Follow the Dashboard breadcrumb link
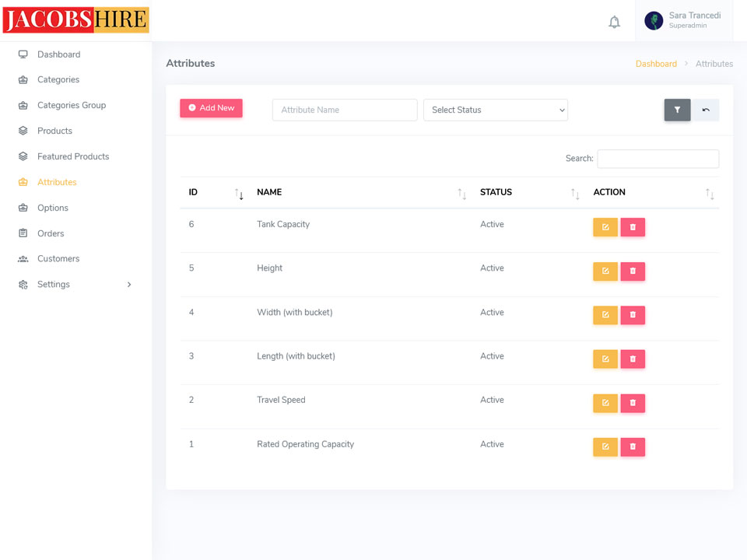Viewport: 747px width, 560px height. (x=656, y=64)
